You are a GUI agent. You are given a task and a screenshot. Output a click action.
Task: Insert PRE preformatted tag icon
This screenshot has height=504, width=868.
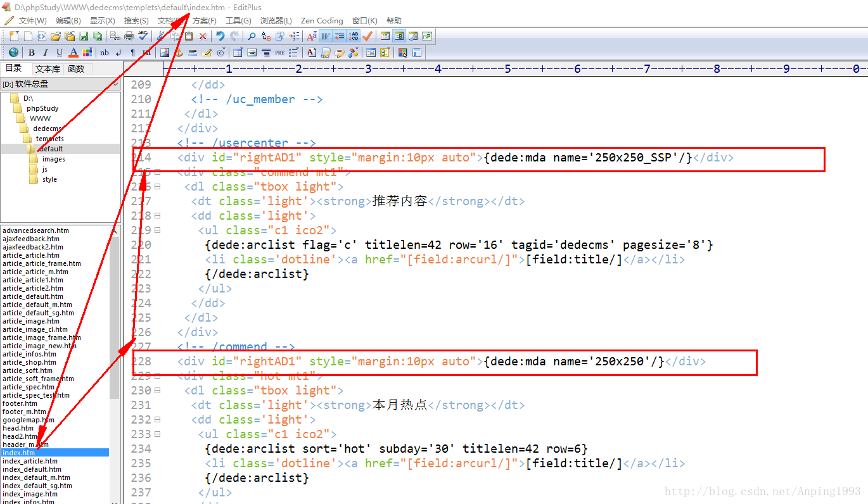pos(280,53)
